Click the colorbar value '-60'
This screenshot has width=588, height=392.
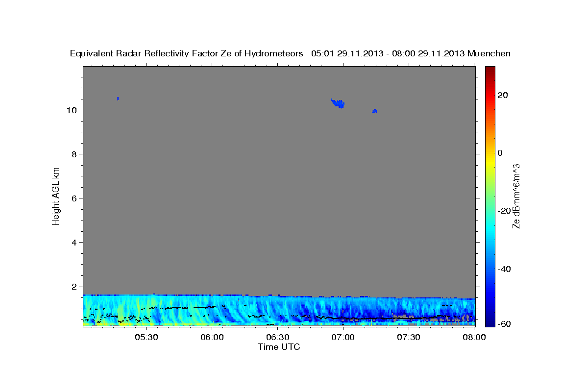click(x=504, y=324)
